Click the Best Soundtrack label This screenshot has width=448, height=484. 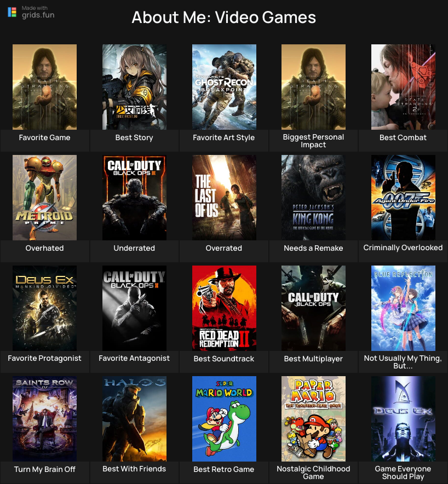click(x=224, y=359)
